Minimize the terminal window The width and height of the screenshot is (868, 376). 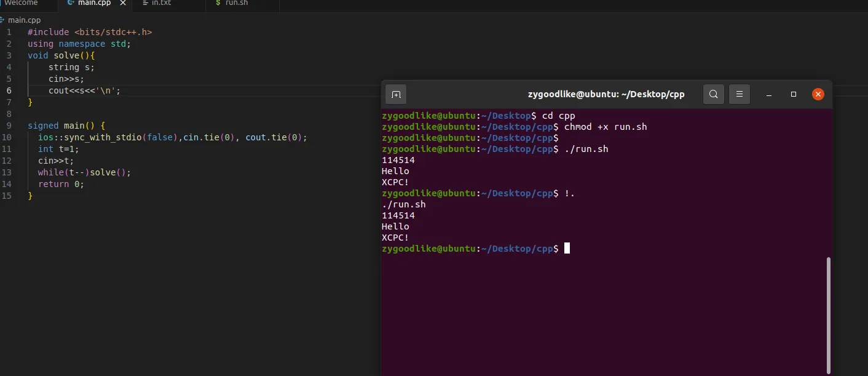point(769,94)
